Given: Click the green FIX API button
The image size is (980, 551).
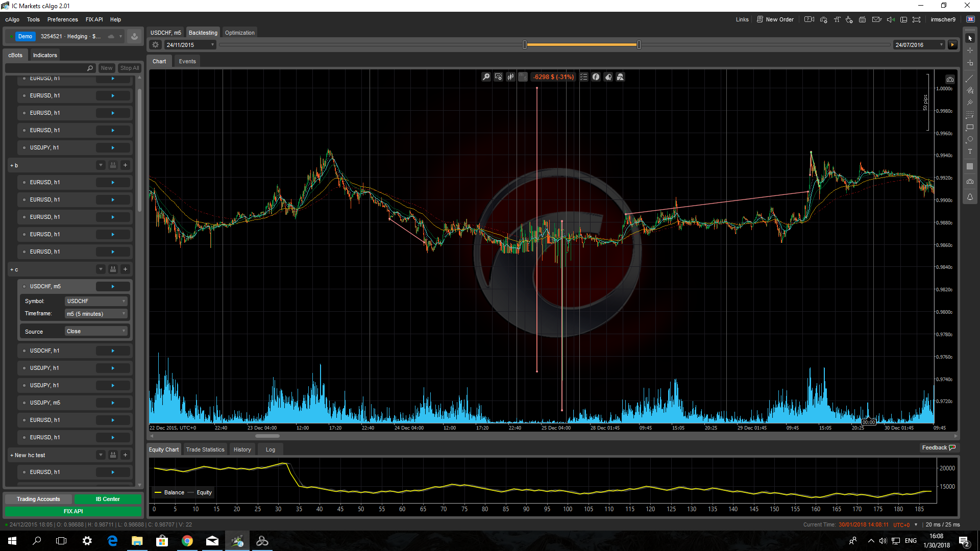Looking at the screenshot, I should 73,511.
